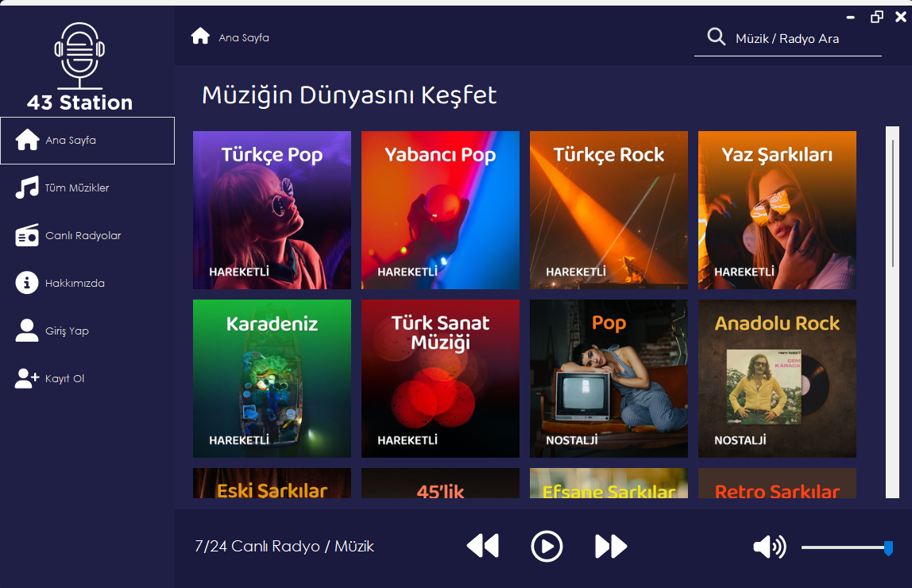The height and width of the screenshot is (588, 912).
Task: Adjust the volume slider handle
Action: 888,547
